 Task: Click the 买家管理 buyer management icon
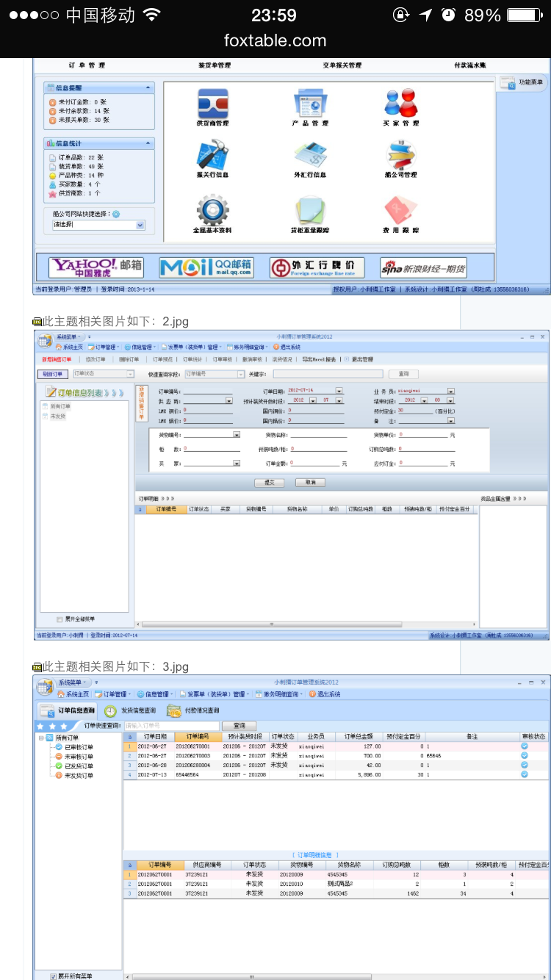[400, 104]
